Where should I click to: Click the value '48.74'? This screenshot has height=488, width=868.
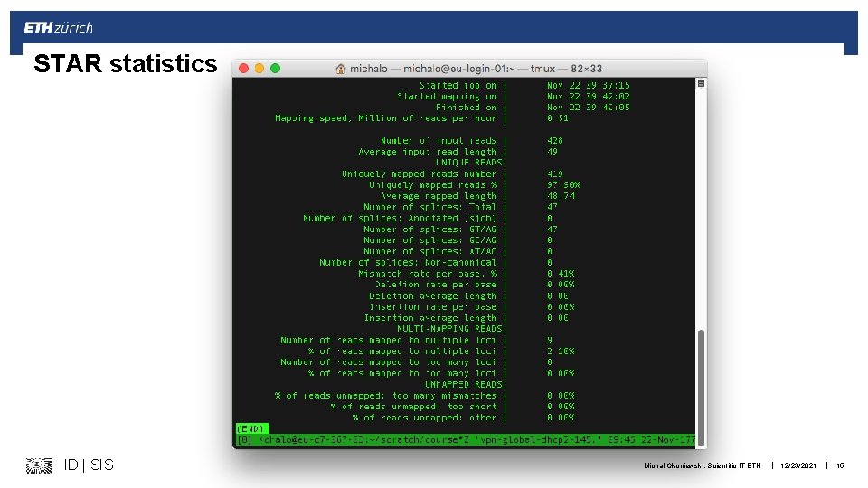coord(561,196)
